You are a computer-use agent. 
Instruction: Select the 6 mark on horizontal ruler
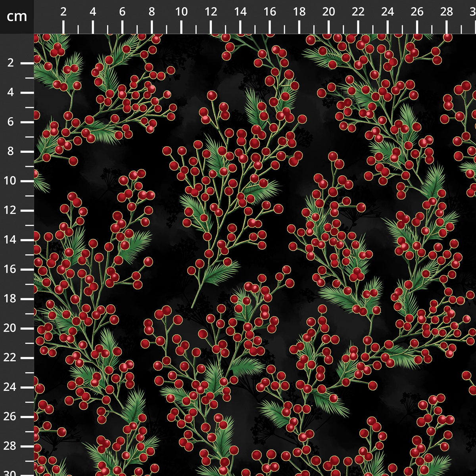pyautogui.click(x=122, y=12)
